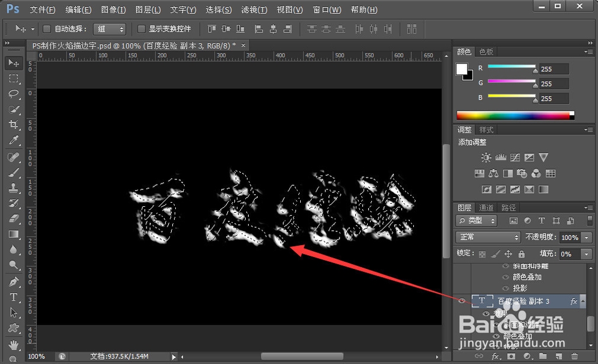Enable the 显示变换控件 checkbox
Image resolution: width=598 pixels, height=364 pixels.
(x=141, y=29)
